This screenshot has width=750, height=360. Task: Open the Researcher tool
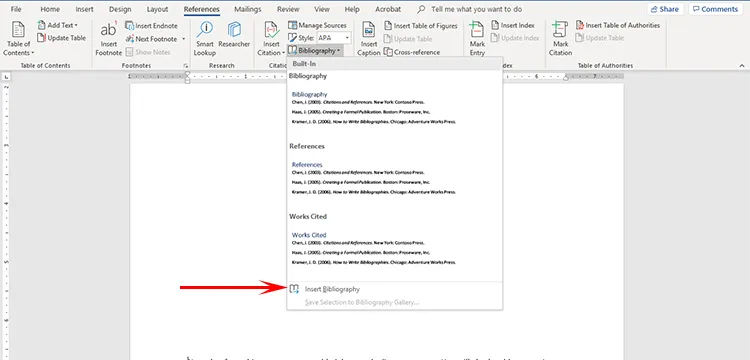[x=234, y=35]
